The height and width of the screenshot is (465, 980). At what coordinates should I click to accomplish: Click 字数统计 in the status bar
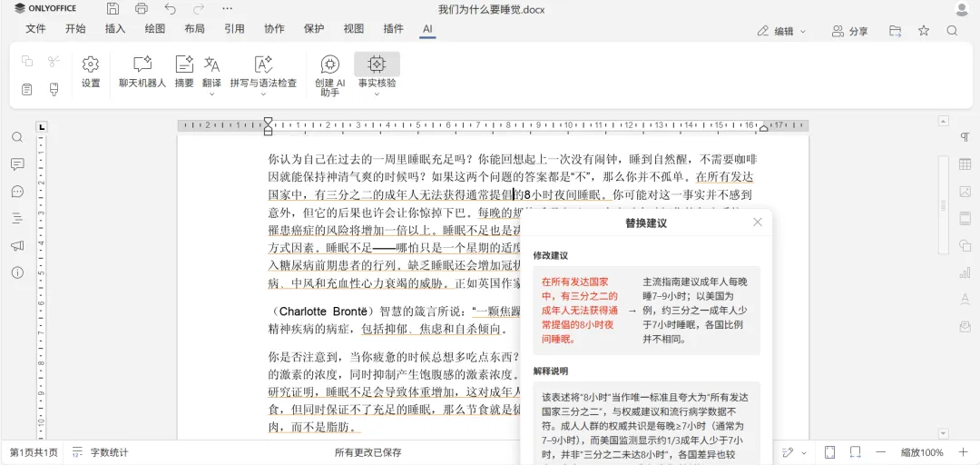pos(100,452)
